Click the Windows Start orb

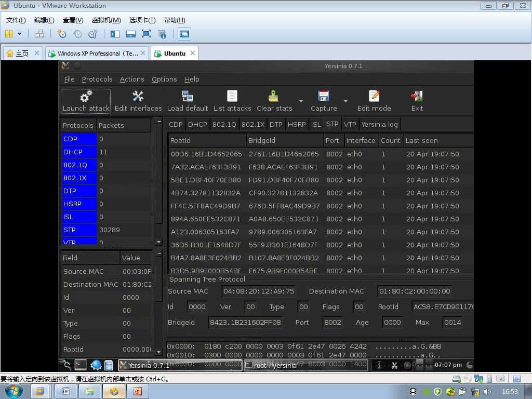pyautogui.click(x=14, y=391)
